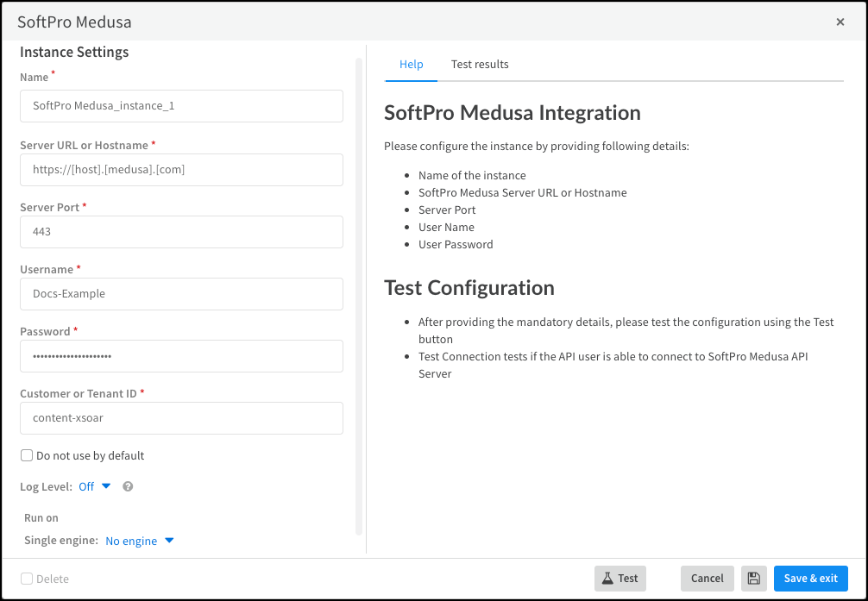Screen dimensions: 868x601
Task: Open the Log Level dropdown
Action: pyautogui.click(x=94, y=486)
